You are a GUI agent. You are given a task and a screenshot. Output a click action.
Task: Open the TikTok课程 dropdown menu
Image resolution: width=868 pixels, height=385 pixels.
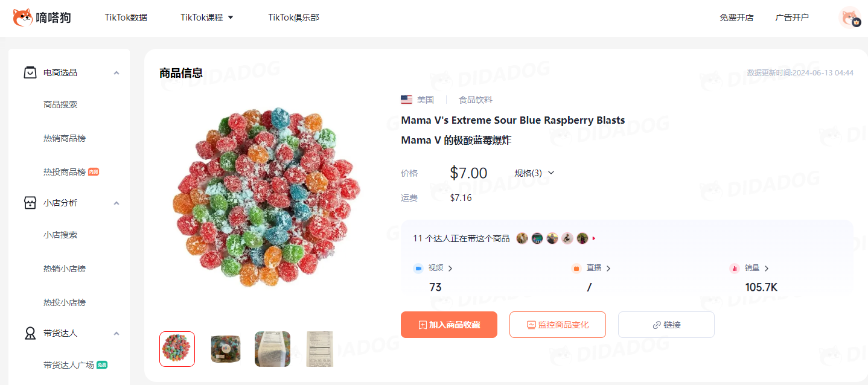207,17
